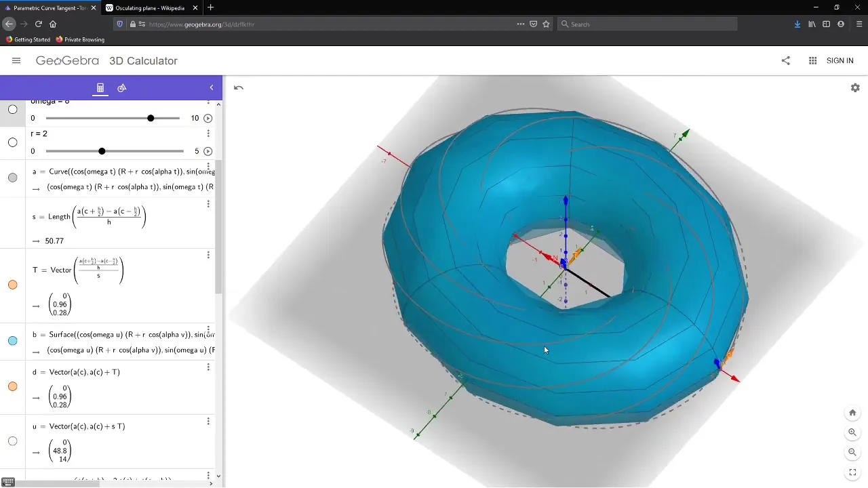Screen dimensions: 868x488
Task: Toggle visibility of vector T
Action: [x=13, y=285]
